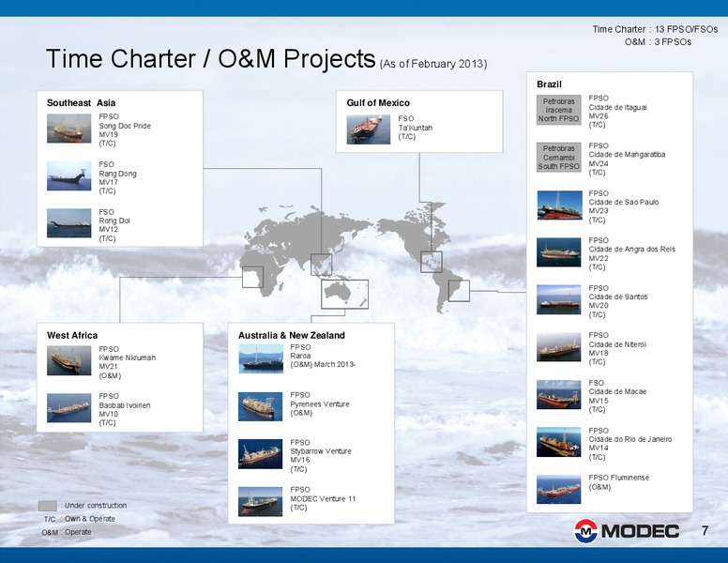728x563 pixels.
Task: Click the 'Baobab Ivoirien MV10' text
Action: (x=125, y=409)
